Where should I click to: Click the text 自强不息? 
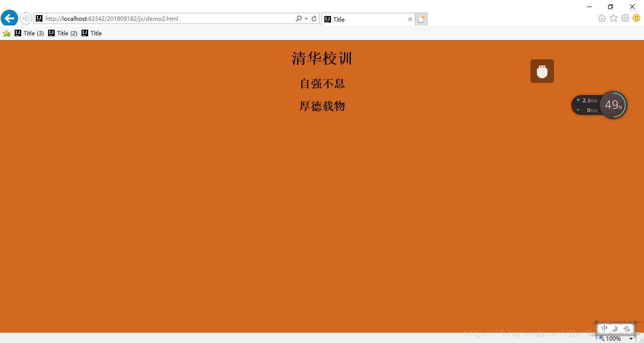322,83
